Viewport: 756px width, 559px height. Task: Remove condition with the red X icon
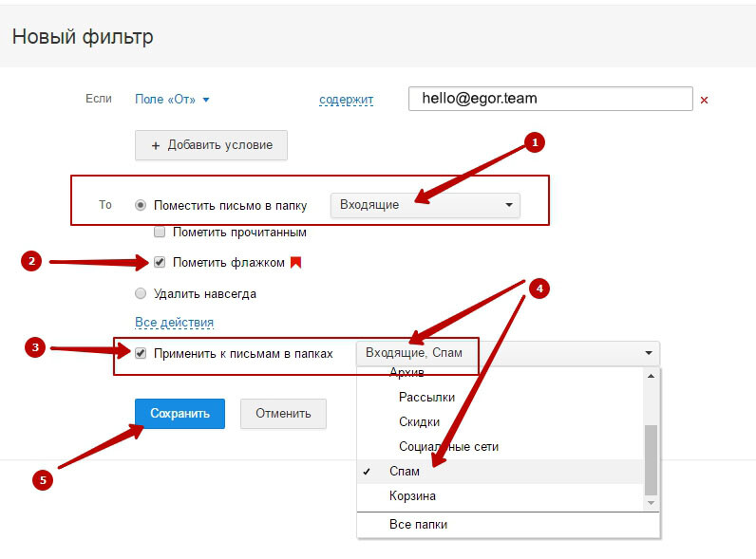point(704,101)
